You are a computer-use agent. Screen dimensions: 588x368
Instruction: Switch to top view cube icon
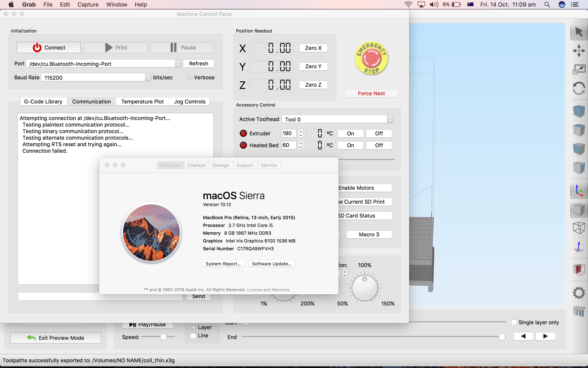[579, 130]
